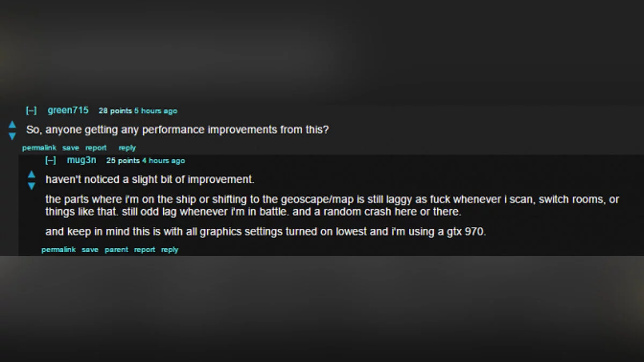Viewport: 644px width, 362px height.
Task: Upvote green715's comment
Action: [12, 124]
